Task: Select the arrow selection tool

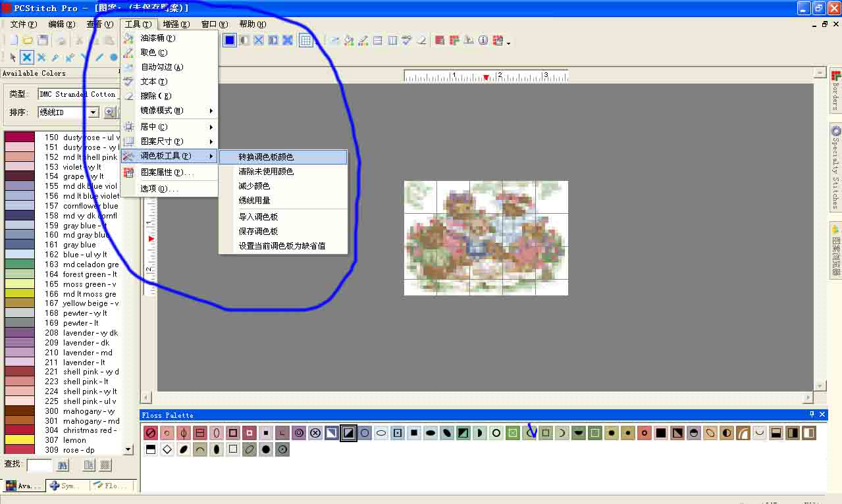Action: pos(11,57)
